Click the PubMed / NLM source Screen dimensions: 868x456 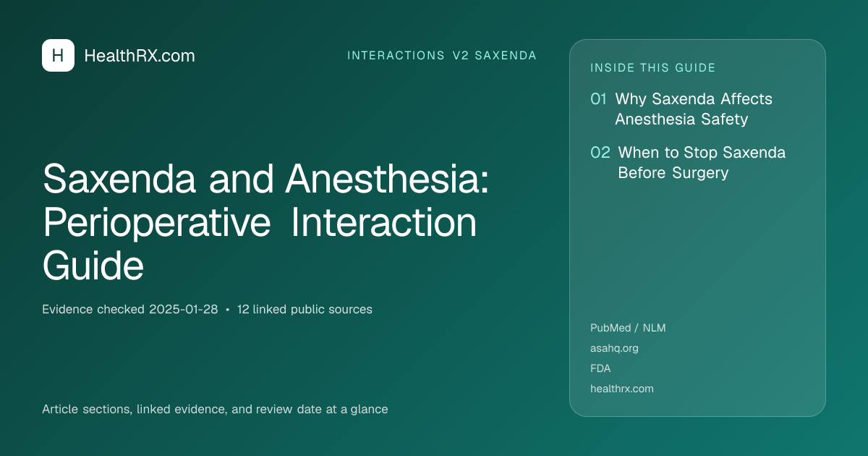628,328
